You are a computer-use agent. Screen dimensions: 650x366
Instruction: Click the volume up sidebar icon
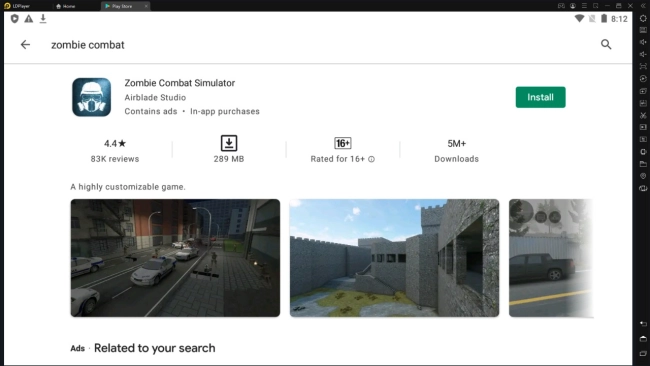pyautogui.click(x=643, y=42)
